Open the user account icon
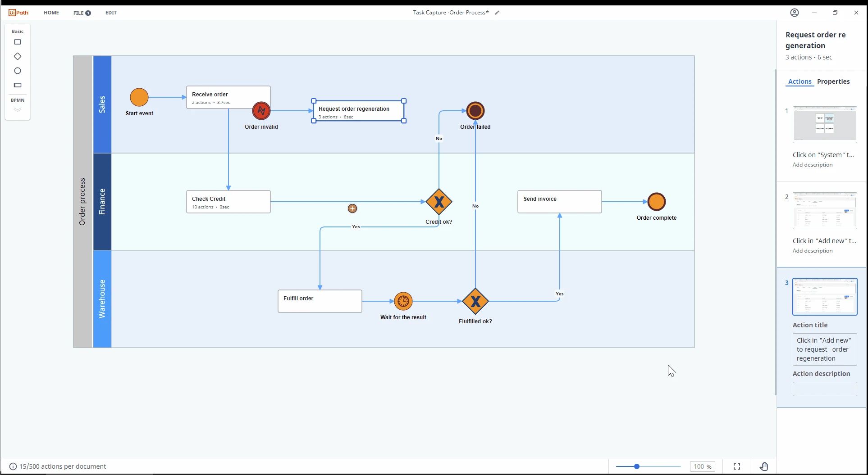This screenshot has height=475, width=868. point(795,13)
